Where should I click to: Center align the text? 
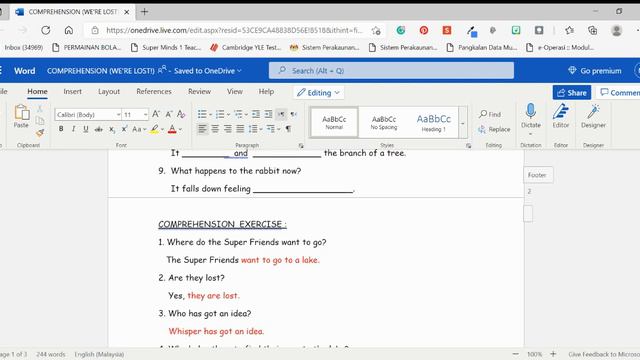pyautogui.click(x=215, y=129)
